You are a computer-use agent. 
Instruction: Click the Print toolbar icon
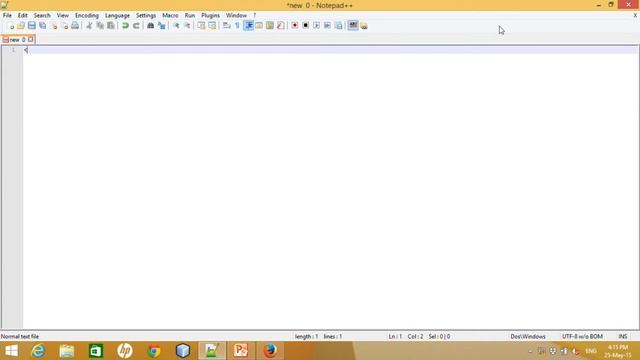75,26
